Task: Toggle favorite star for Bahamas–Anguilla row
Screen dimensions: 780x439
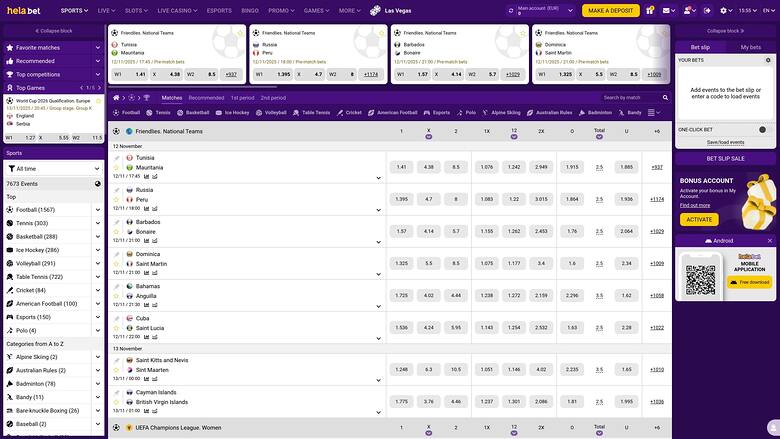Action: 117,296
